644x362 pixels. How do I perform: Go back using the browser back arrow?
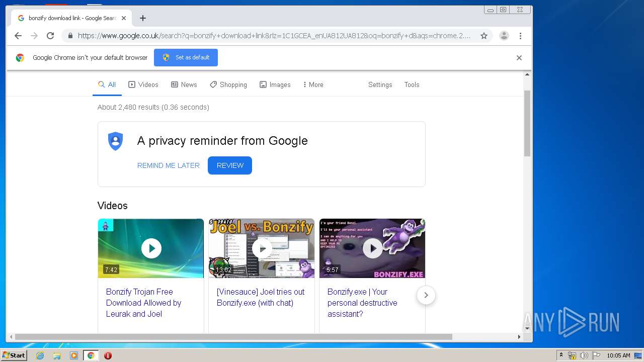point(18,36)
